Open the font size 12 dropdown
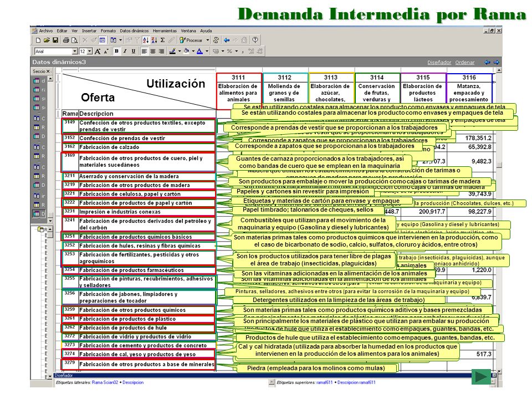 [x=90, y=51]
